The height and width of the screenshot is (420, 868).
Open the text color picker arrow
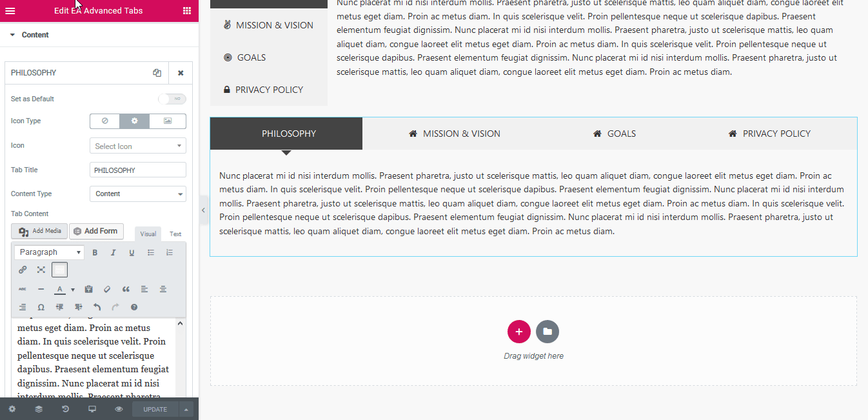[73, 290]
